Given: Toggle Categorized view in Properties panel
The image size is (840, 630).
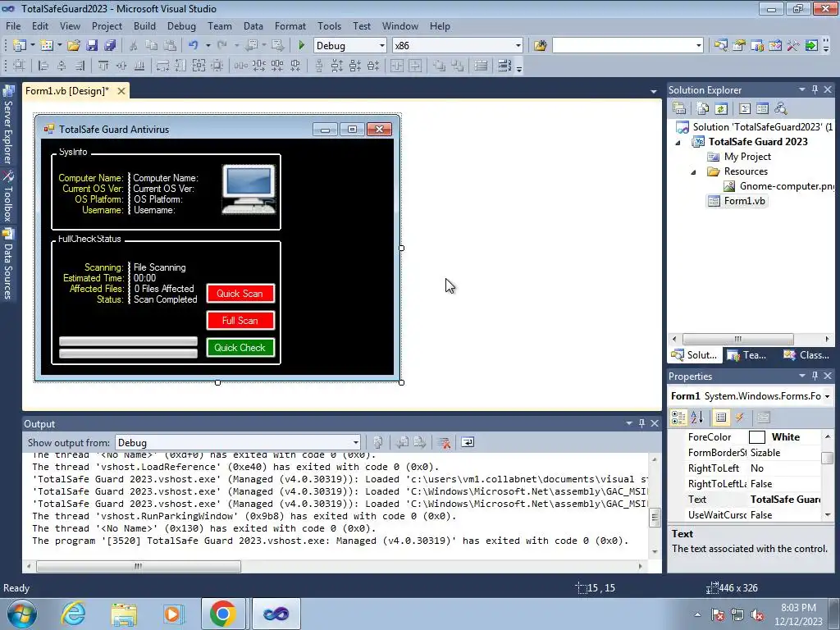Looking at the screenshot, I should click(x=678, y=418).
